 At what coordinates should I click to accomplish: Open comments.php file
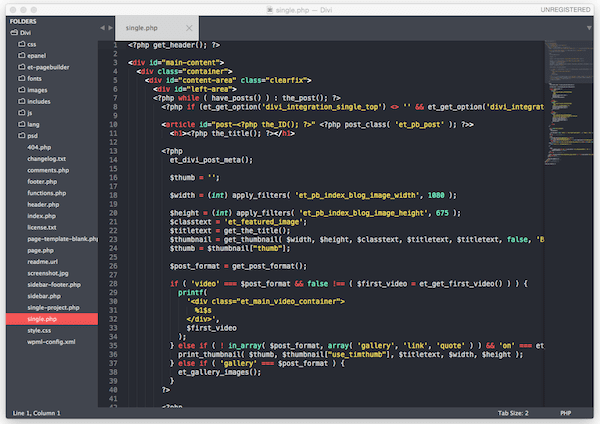48,170
